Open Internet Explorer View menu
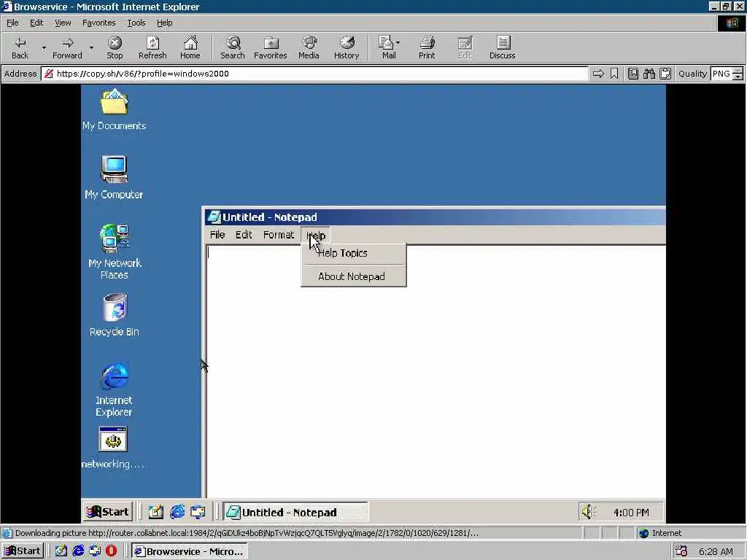Screen dimensions: 747x560 point(63,23)
